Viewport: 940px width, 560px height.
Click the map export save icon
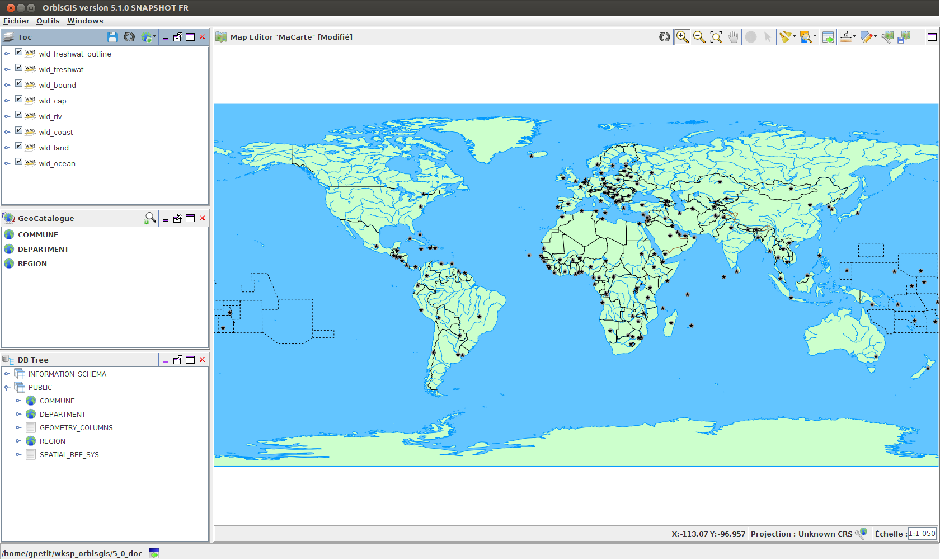(904, 37)
